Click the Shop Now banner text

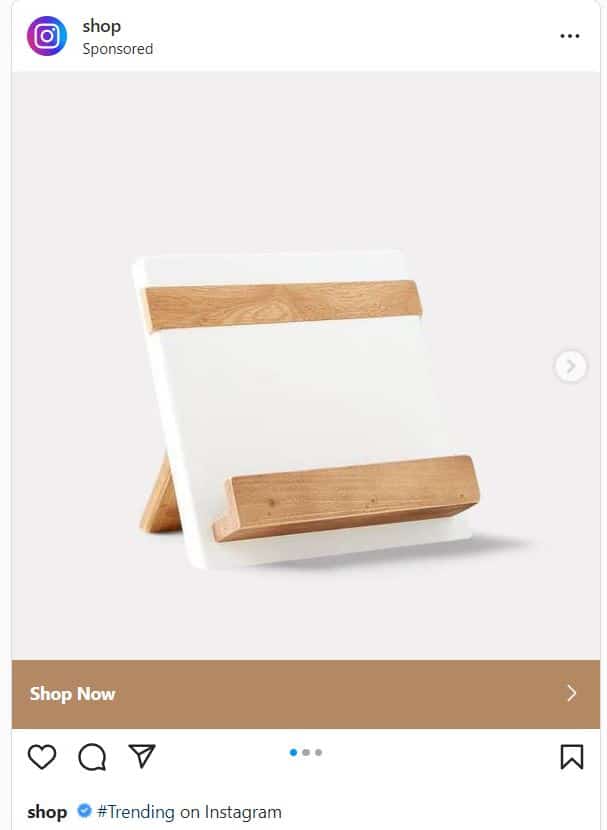(x=73, y=693)
